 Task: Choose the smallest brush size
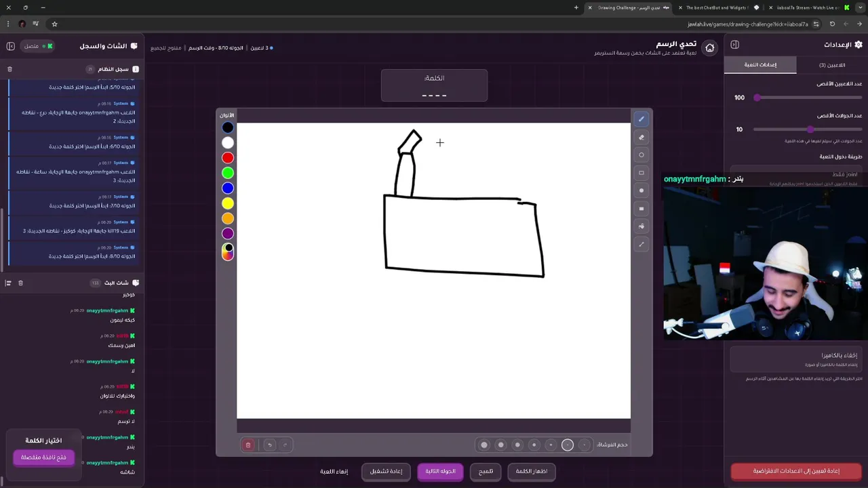(x=584, y=445)
